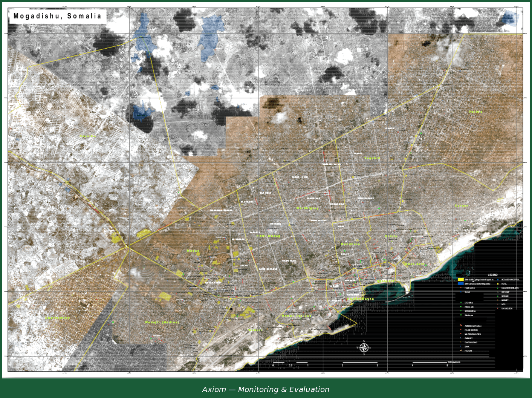Click the Kitchen site legend marker
The height and width of the screenshot is (398, 532).
pos(461,307)
